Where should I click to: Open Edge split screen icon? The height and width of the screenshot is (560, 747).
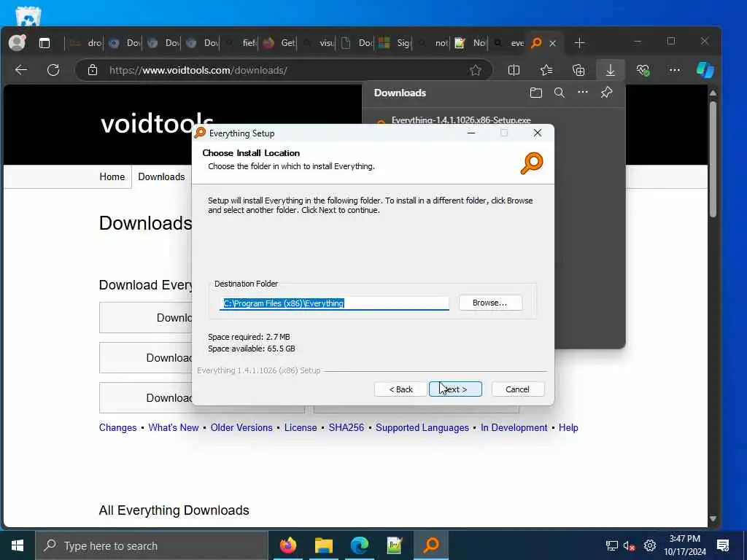[514, 70]
